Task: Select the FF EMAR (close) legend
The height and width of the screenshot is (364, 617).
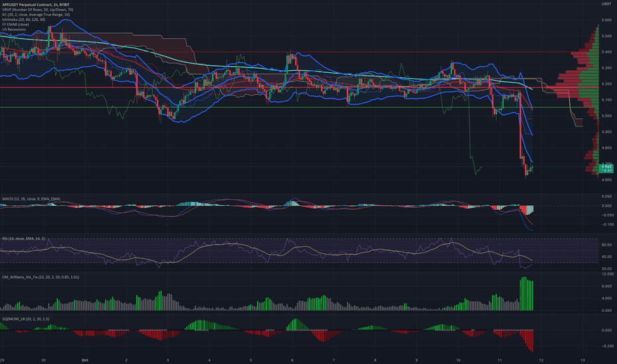Action: click(x=15, y=24)
